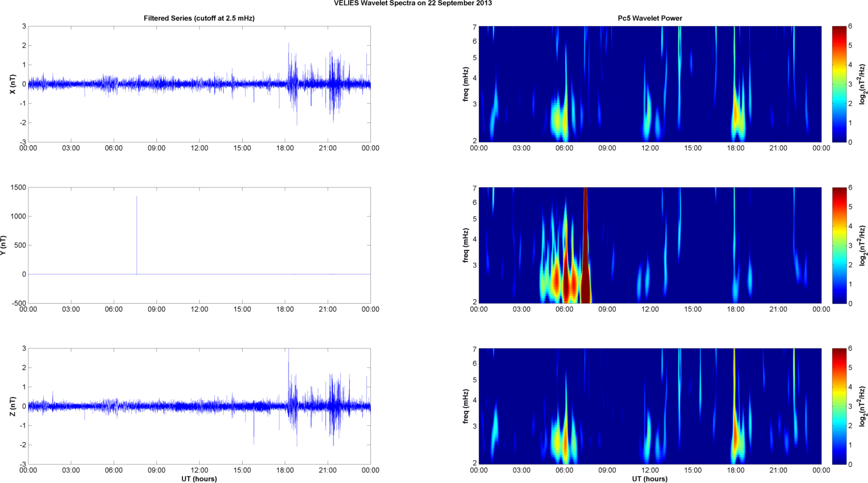Click '18:00' tick under X series plot
The image size is (868, 483).
coord(285,148)
